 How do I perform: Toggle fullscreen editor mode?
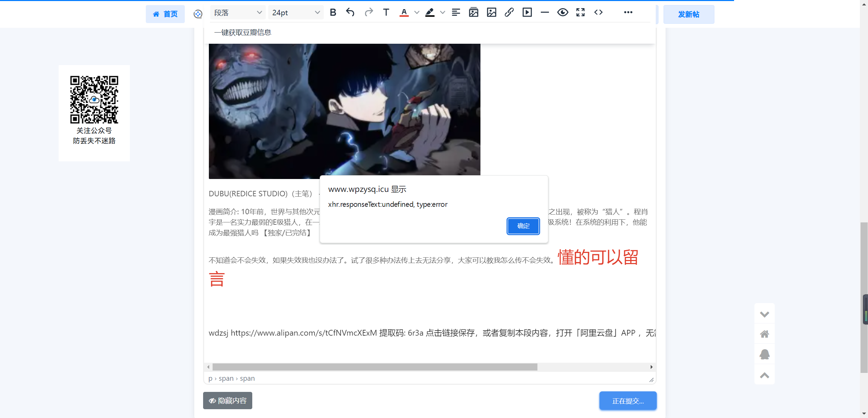580,13
